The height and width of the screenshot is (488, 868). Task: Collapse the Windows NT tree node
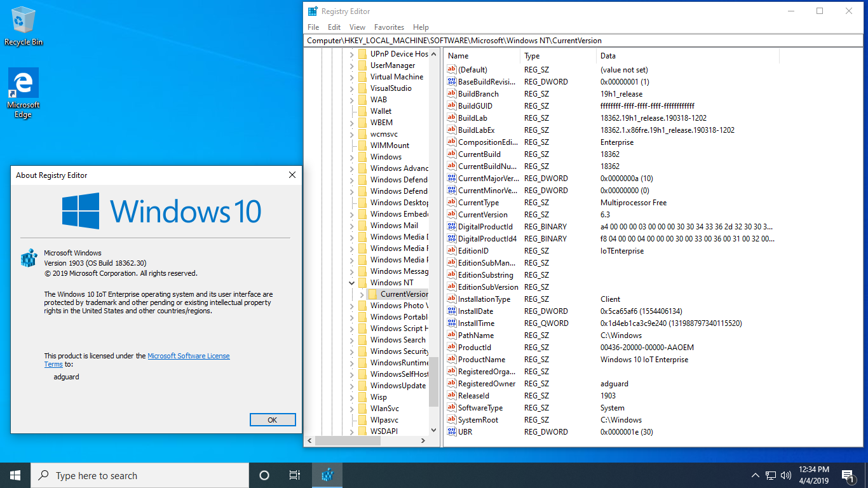[x=352, y=283]
